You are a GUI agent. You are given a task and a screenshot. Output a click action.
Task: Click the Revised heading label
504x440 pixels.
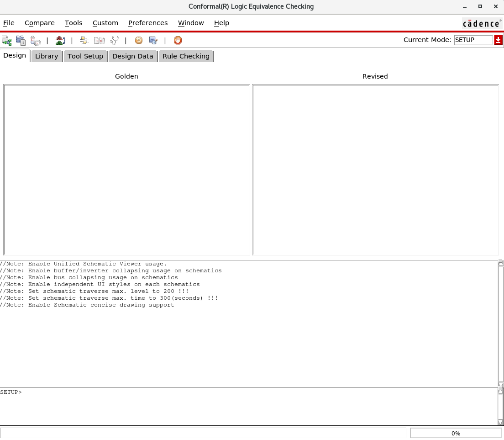click(x=375, y=76)
